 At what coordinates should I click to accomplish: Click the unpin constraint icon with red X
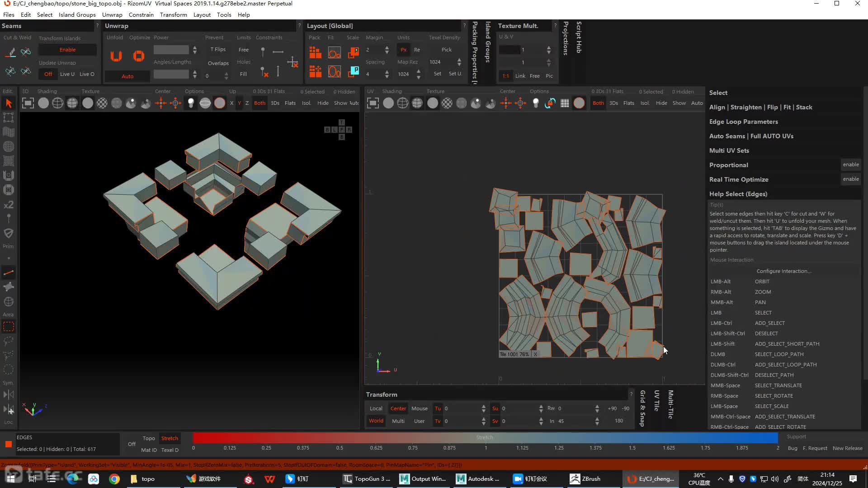point(264,72)
